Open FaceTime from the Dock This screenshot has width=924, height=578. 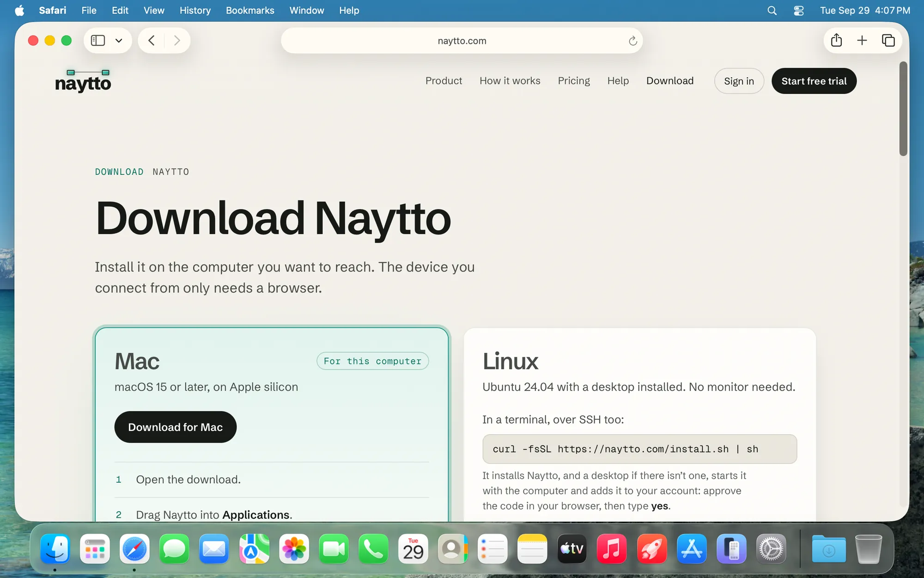(x=334, y=549)
